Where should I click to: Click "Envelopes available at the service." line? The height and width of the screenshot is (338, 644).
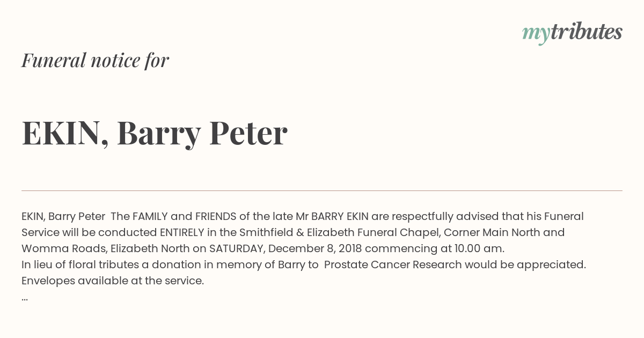pos(113,281)
